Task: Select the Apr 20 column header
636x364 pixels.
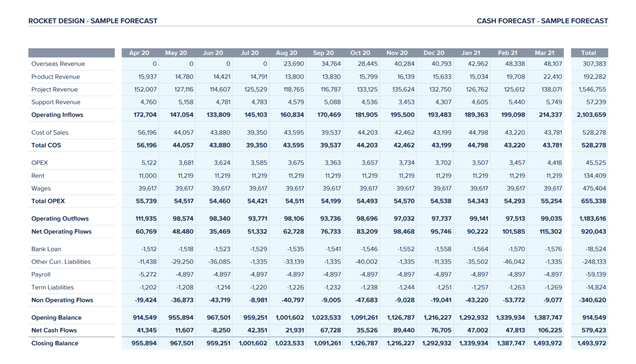Action: pyautogui.click(x=140, y=53)
